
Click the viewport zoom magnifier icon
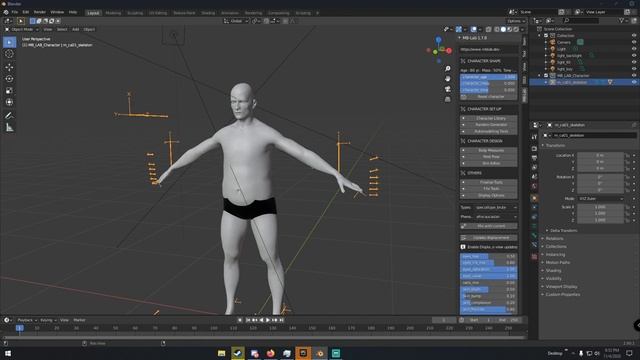click(x=448, y=69)
